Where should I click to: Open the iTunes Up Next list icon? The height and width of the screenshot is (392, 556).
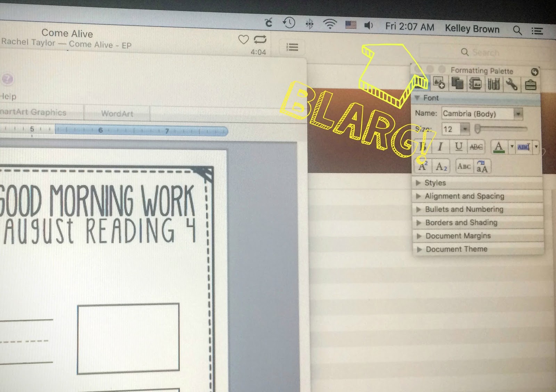point(292,47)
